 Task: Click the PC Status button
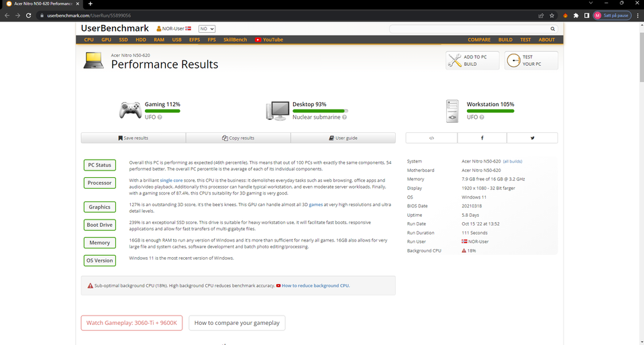(x=100, y=165)
